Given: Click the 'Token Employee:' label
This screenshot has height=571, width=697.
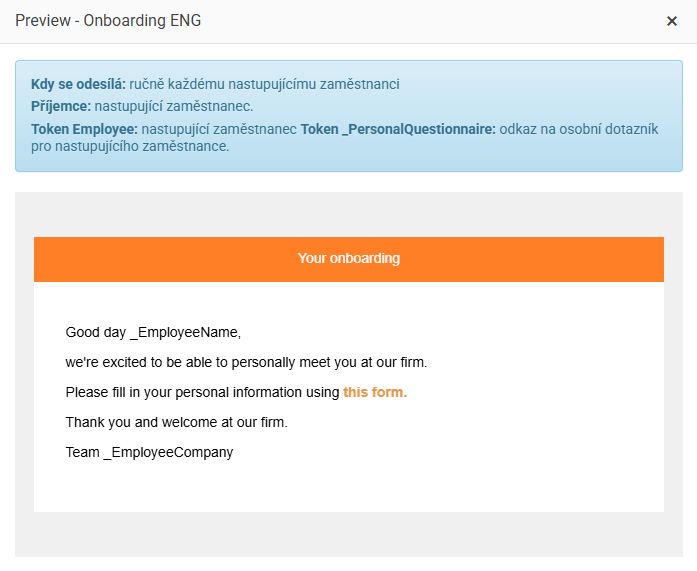Looking at the screenshot, I should (x=84, y=129).
